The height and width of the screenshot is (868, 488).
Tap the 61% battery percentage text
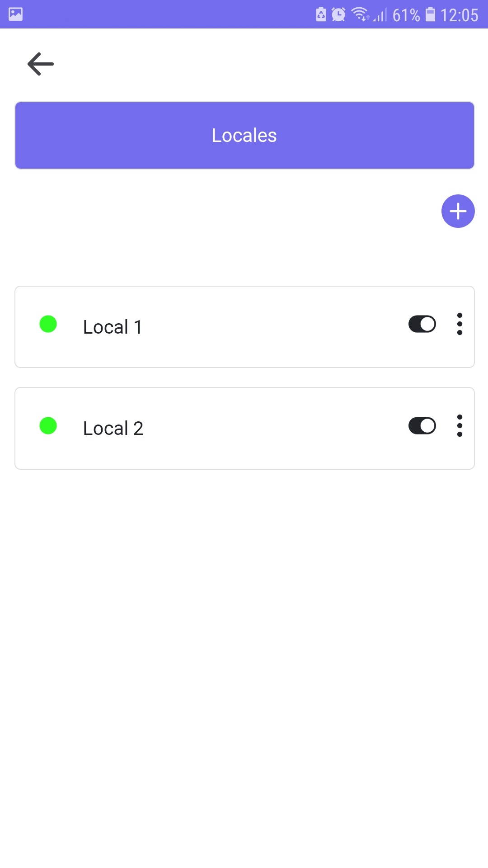[x=406, y=15]
